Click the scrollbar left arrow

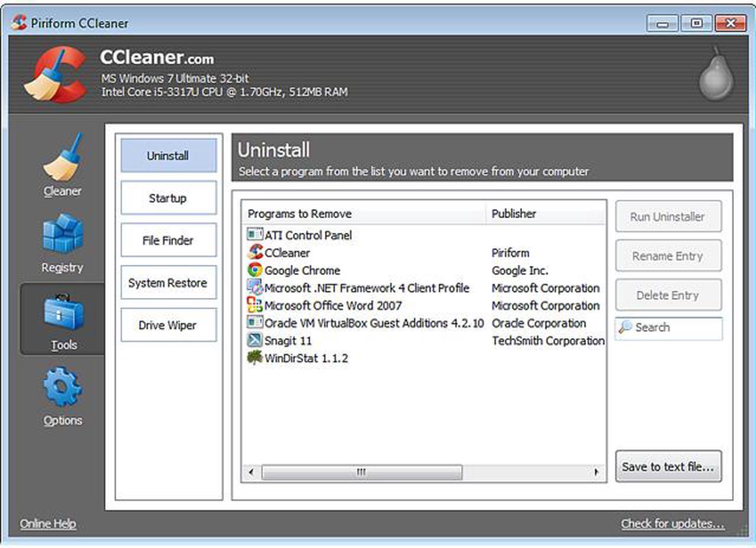[x=251, y=472]
